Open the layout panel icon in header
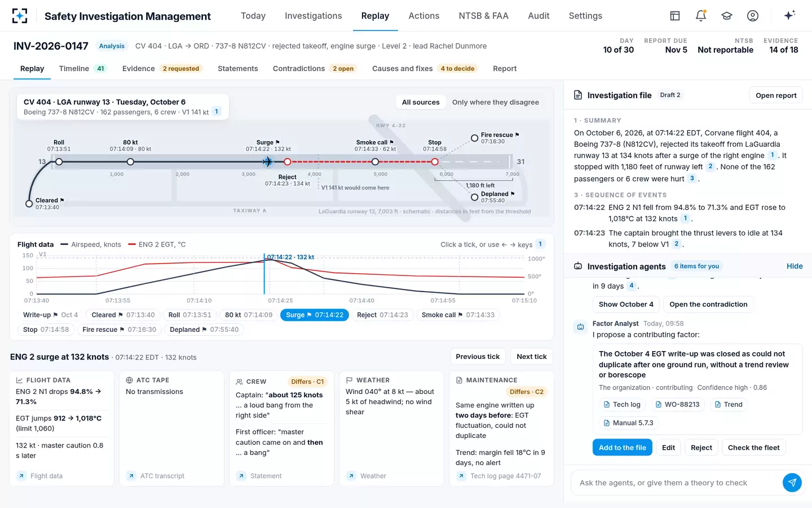812x508 pixels. point(675,16)
